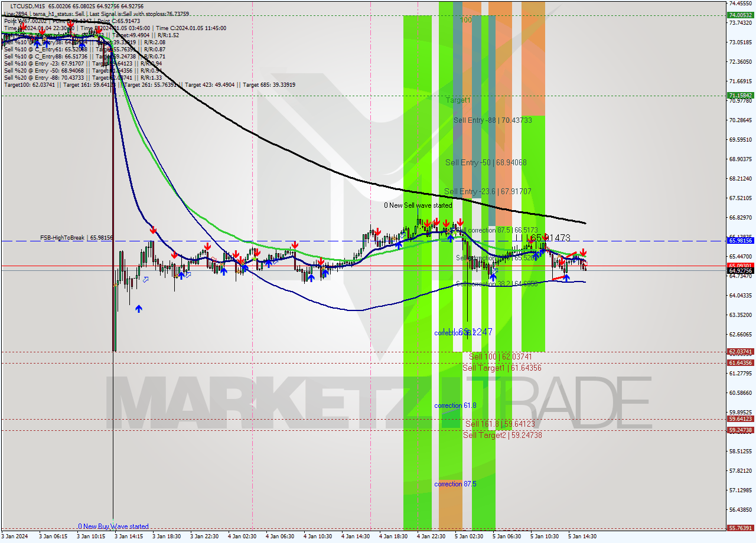Click the '5 Jan 14:30' time label
The height and width of the screenshot is (543, 756).
click(x=582, y=537)
